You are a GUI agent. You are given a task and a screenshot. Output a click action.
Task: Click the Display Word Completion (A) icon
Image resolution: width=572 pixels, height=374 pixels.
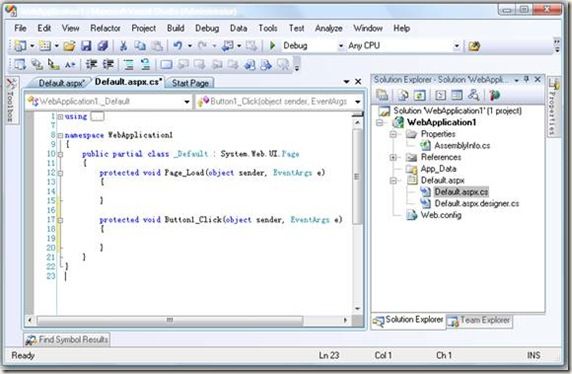(x=70, y=65)
